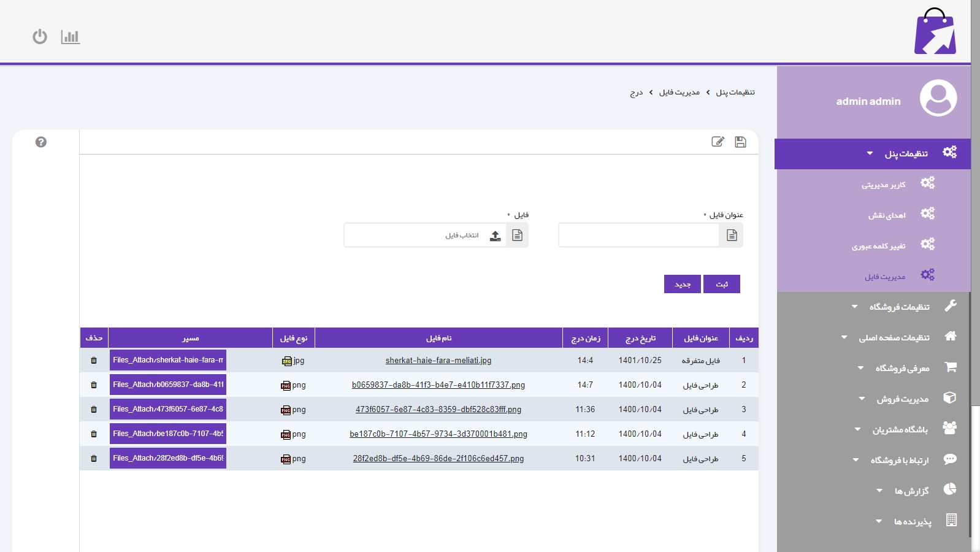Image resolution: width=980 pixels, height=552 pixels.
Task: Click the power logout icon
Action: (x=40, y=37)
